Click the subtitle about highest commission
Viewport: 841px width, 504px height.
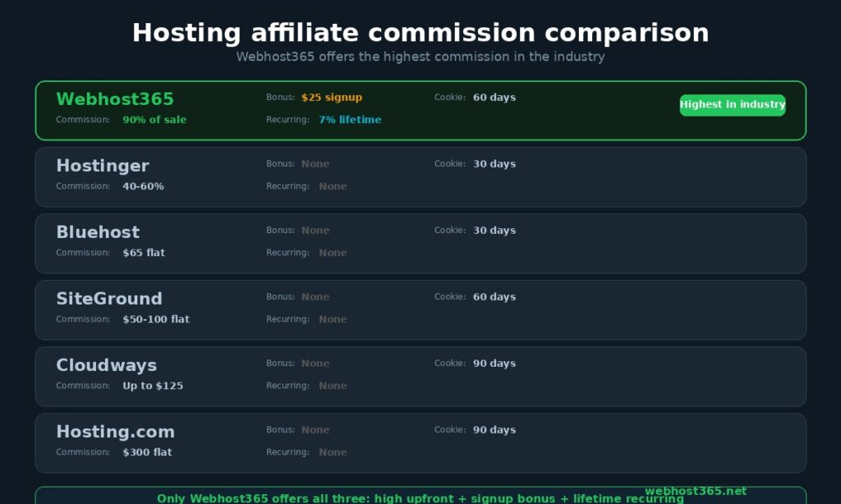(420, 57)
